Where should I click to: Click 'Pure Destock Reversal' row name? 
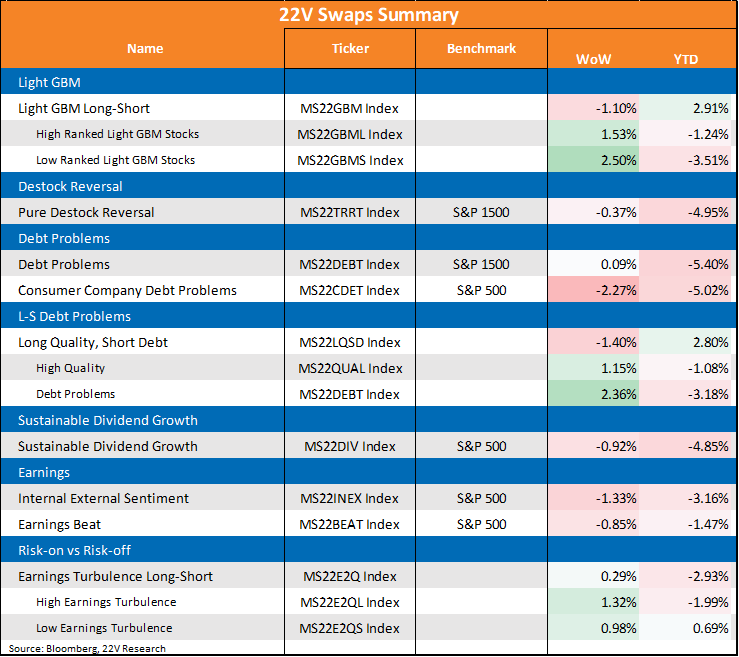pyautogui.click(x=86, y=213)
